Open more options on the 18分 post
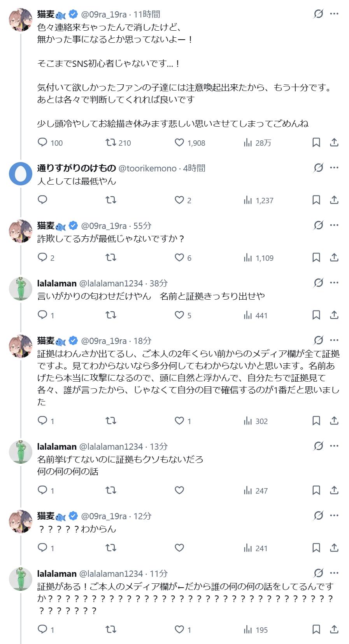 334,340
